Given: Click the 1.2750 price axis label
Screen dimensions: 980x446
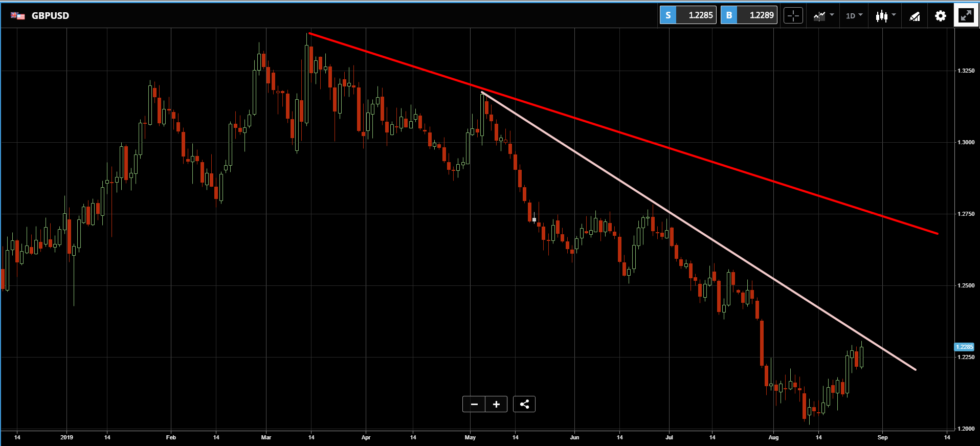Looking at the screenshot, I should point(966,214).
